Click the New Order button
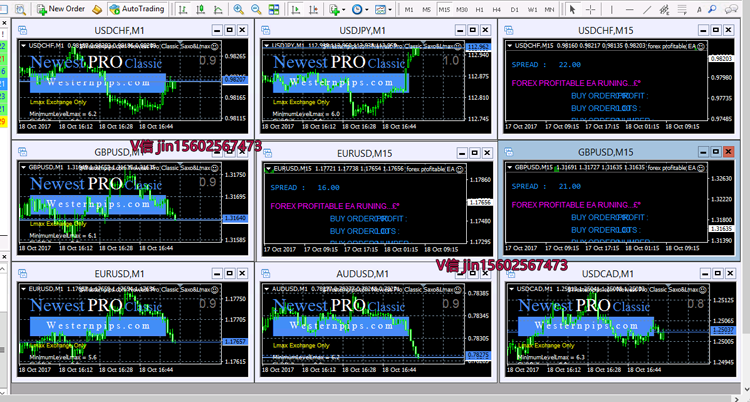 61,9
